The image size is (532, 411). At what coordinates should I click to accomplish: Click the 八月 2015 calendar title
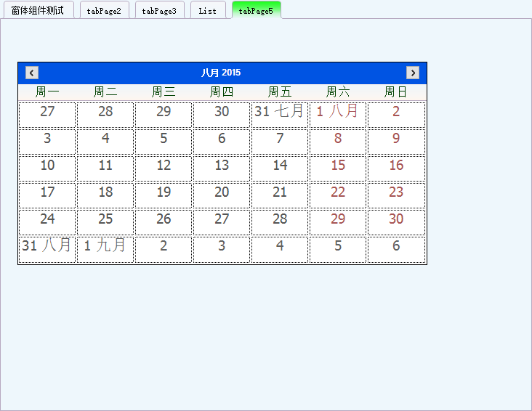(x=221, y=73)
